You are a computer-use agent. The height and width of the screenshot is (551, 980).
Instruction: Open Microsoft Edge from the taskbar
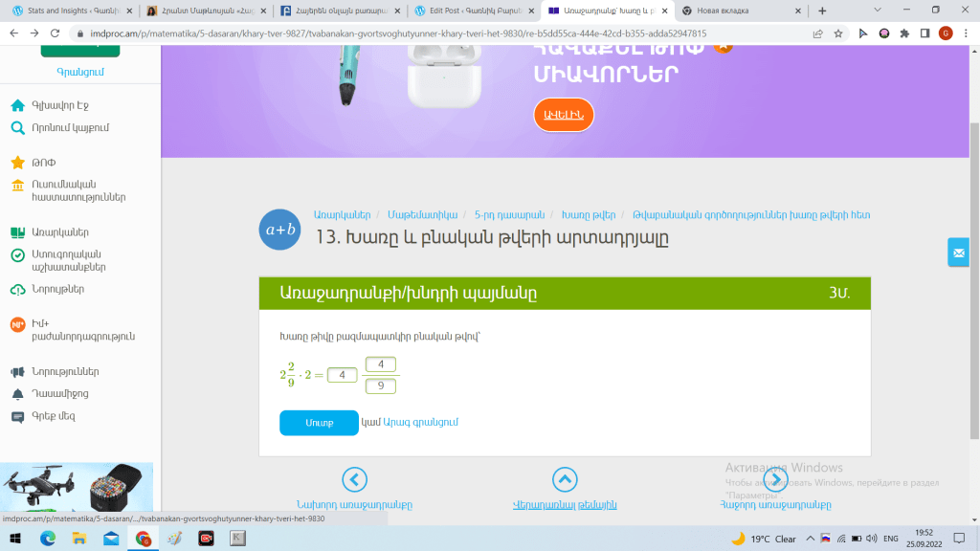48,539
